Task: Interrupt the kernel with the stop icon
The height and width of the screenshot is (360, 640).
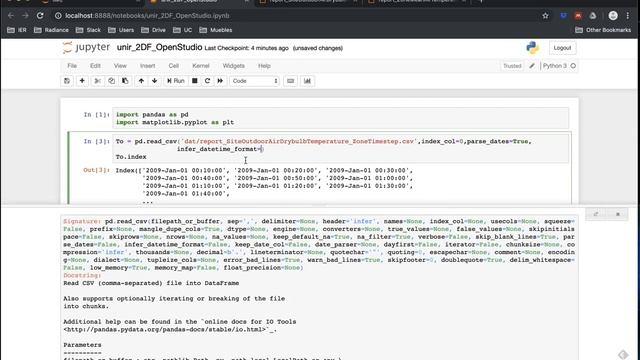Action: point(195,81)
